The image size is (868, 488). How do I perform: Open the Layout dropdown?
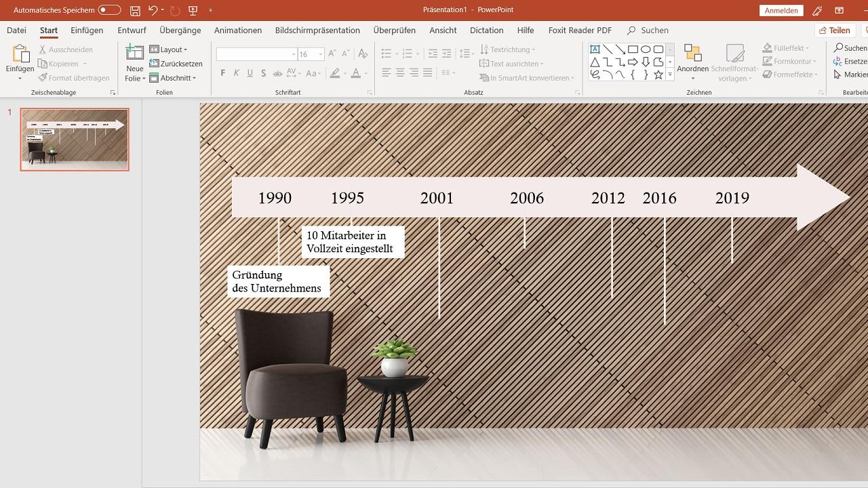tap(168, 49)
